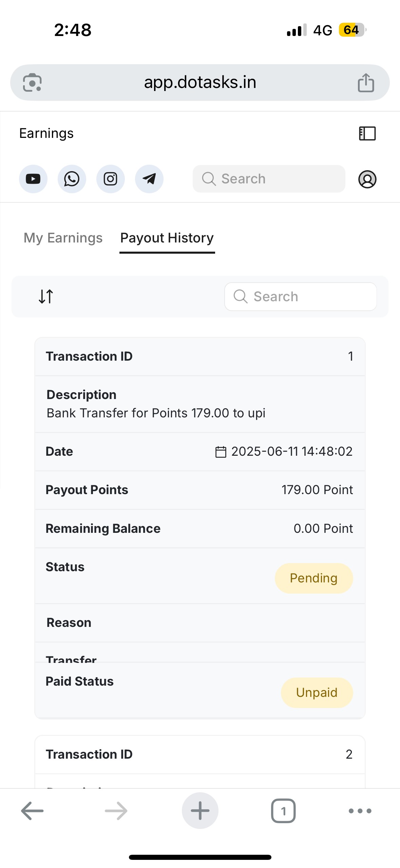The width and height of the screenshot is (400, 868).
Task: Open Google Lens camera icon in address bar
Action: [x=32, y=83]
